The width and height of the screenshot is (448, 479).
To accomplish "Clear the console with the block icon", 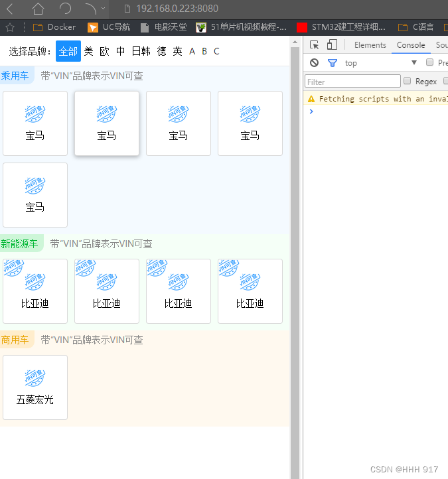I will tap(314, 63).
